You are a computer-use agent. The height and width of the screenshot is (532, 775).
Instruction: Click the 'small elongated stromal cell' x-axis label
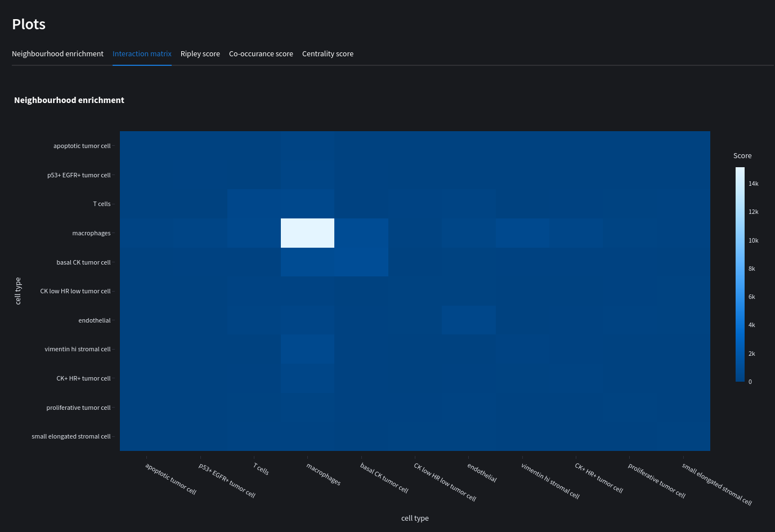717,484
